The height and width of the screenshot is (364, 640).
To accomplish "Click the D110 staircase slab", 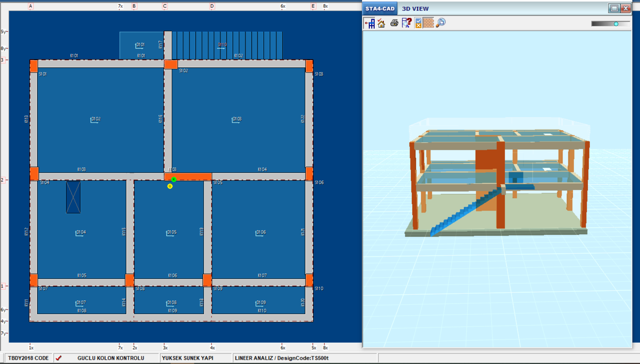I will click(227, 45).
